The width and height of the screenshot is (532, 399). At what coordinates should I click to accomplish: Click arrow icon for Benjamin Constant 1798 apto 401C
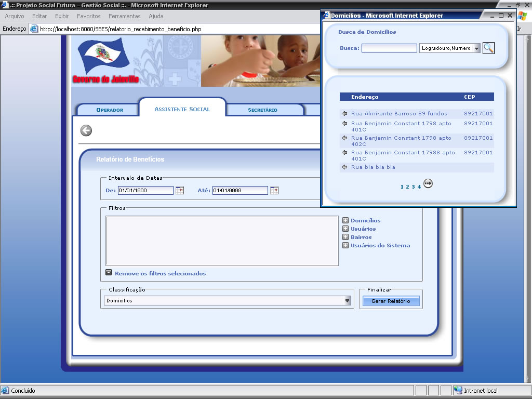pyautogui.click(x=345, y=123)
